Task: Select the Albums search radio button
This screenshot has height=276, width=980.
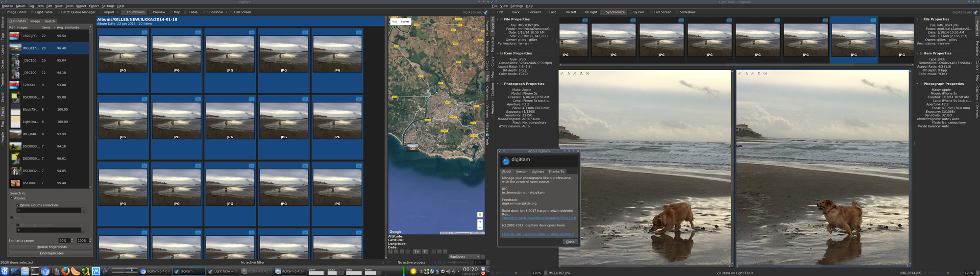Action: coord(12,198)
